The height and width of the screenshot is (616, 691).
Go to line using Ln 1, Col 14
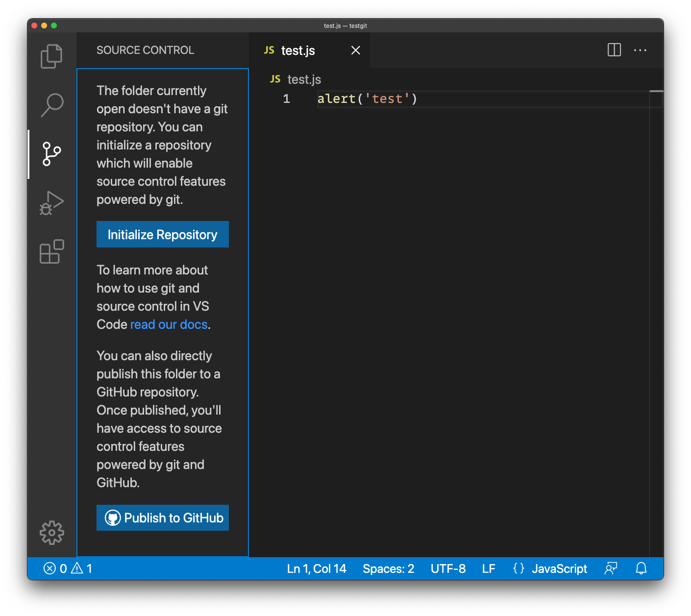click(317, 568)
